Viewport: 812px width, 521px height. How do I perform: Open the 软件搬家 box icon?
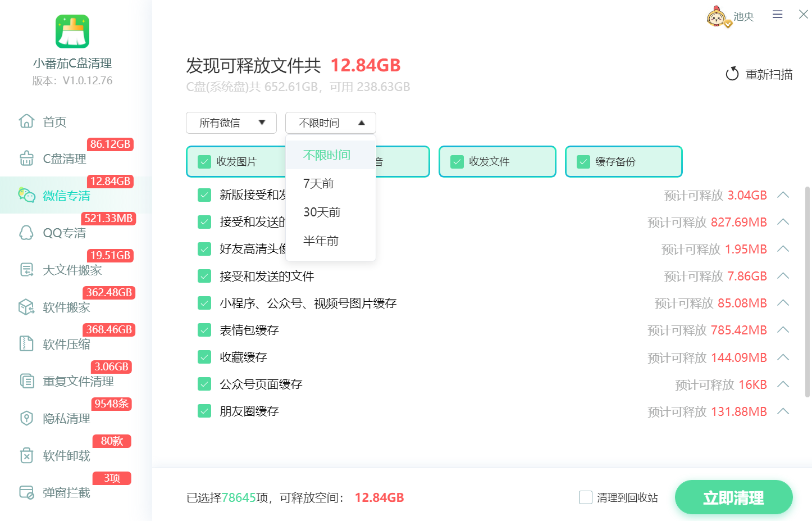pos(26,307)
